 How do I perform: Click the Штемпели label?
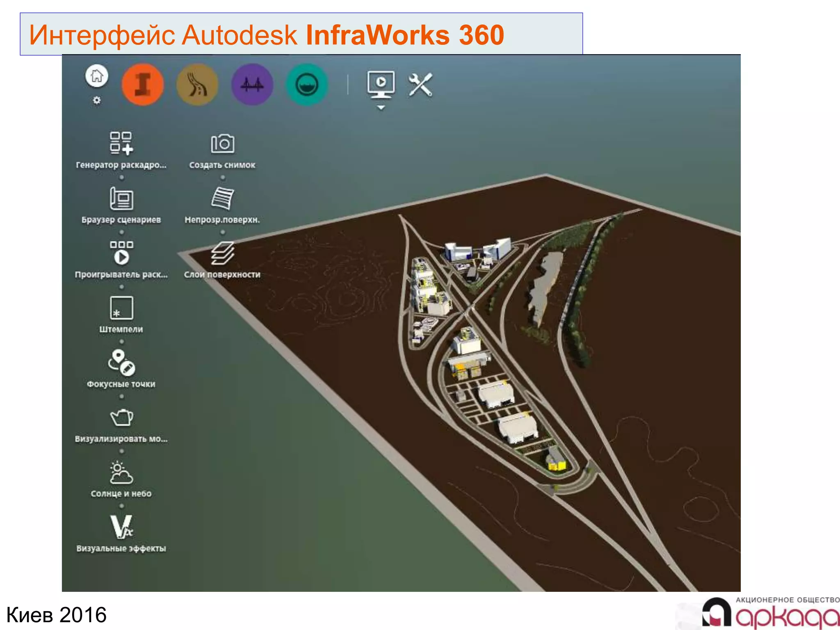tap(121, 329)
